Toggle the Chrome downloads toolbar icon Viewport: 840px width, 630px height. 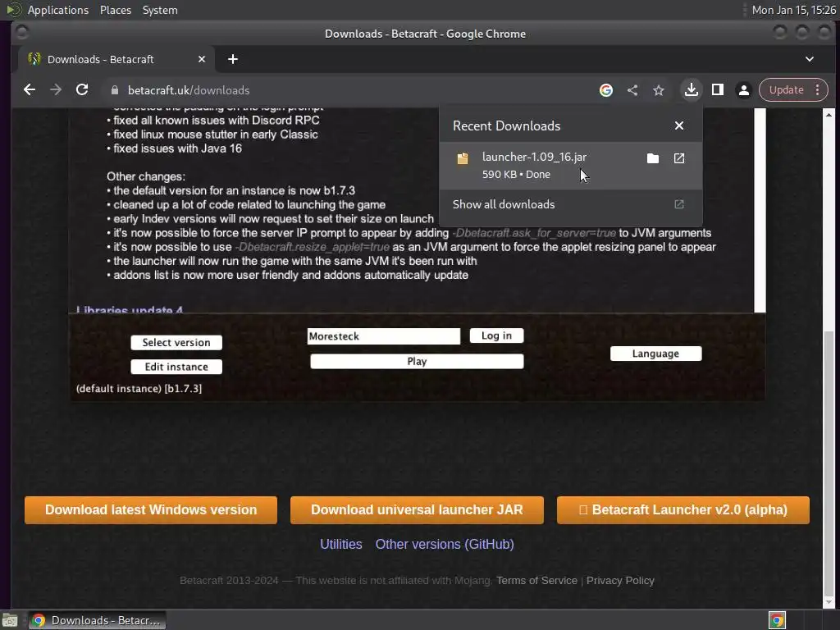691,90
